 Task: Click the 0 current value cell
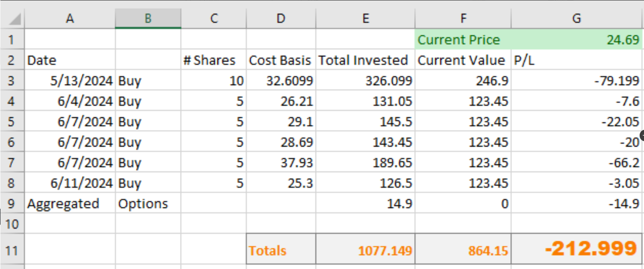pyautogui.click(x=463, y=204)
